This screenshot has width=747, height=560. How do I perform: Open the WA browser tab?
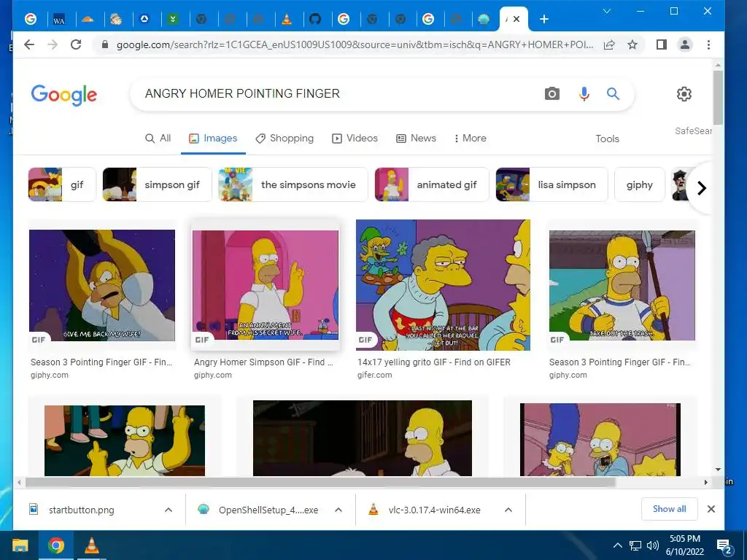pyautogui.click(x=59, y=20)
